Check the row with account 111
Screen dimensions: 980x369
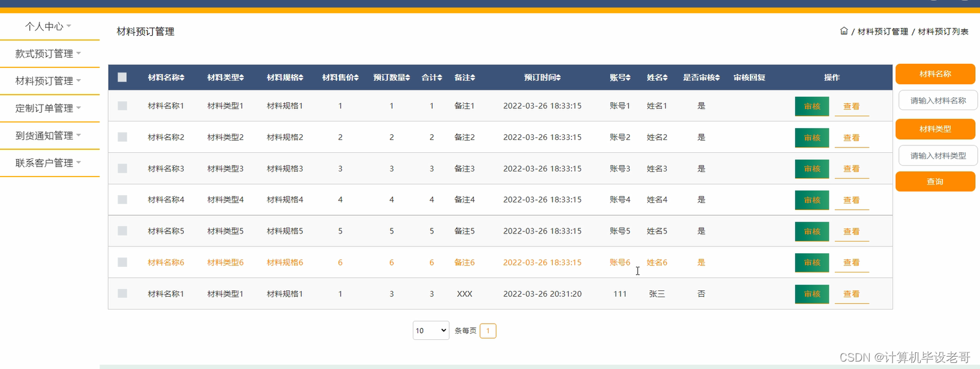coord(123,293)
